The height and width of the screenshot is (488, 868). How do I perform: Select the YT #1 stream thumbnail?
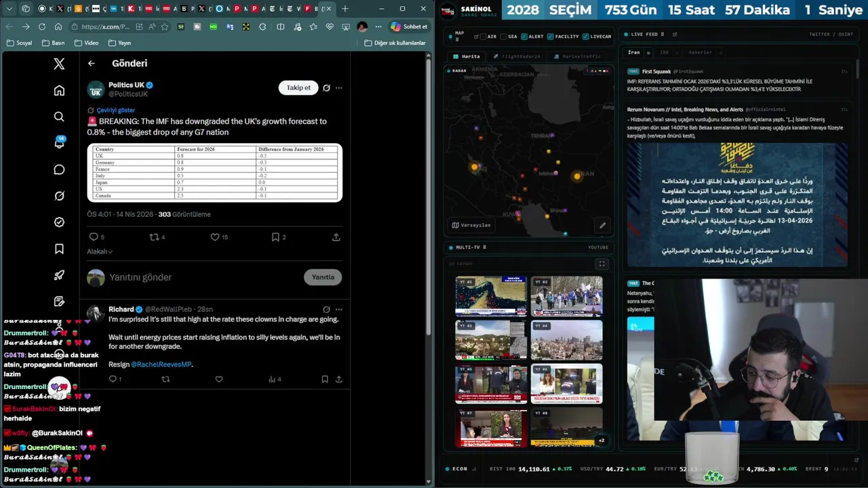(x=490, y=296)
